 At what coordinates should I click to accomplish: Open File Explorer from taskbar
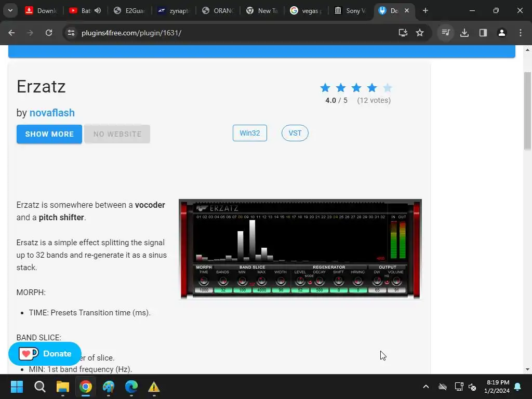point(63,387)
